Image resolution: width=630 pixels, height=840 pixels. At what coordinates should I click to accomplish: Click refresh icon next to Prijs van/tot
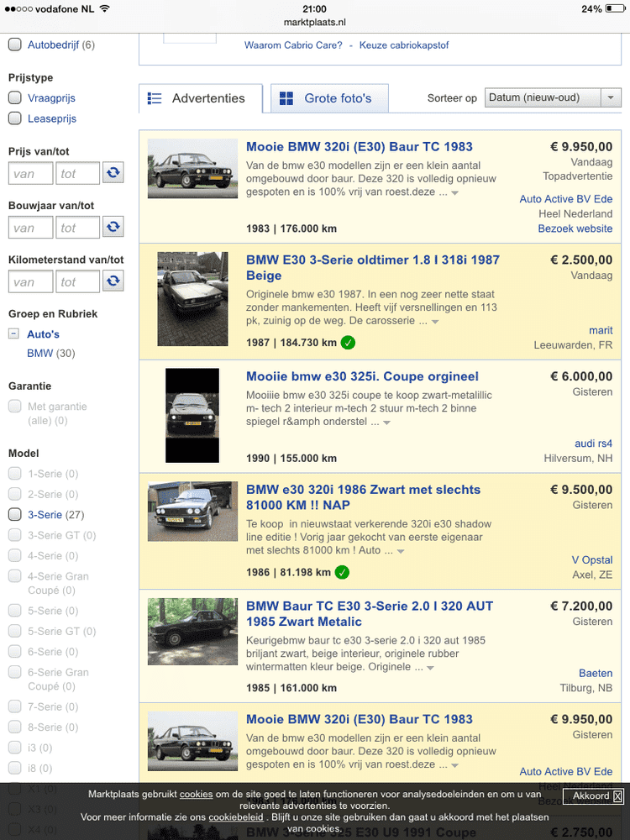tap(113, 173)
